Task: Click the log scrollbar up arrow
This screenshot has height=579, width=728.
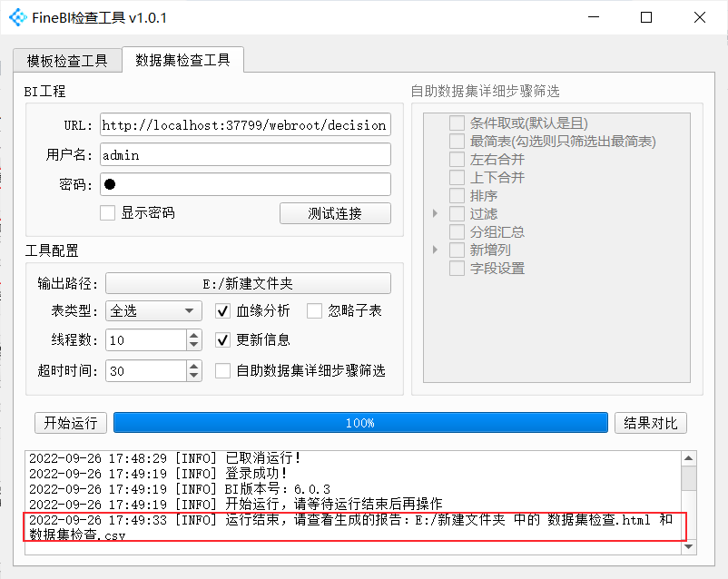Action: (x=689, y=458)
